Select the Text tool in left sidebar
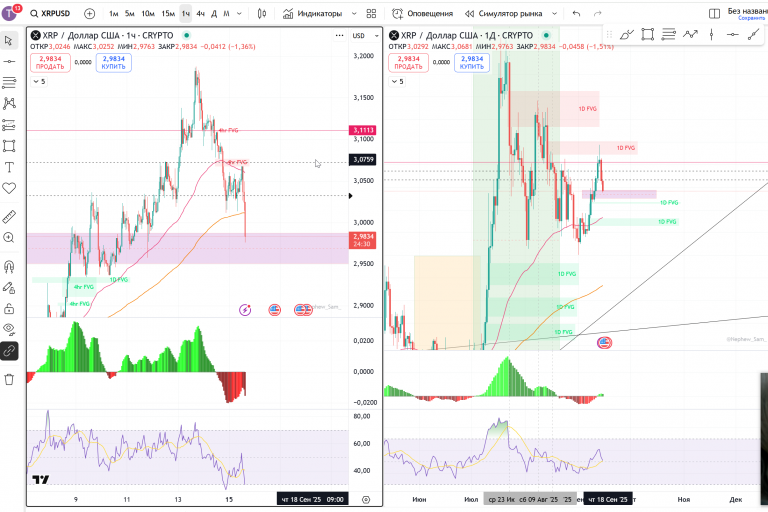 pos(9,167)
